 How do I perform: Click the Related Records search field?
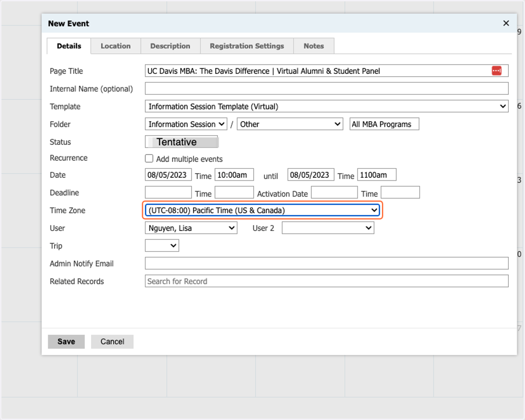326,281
